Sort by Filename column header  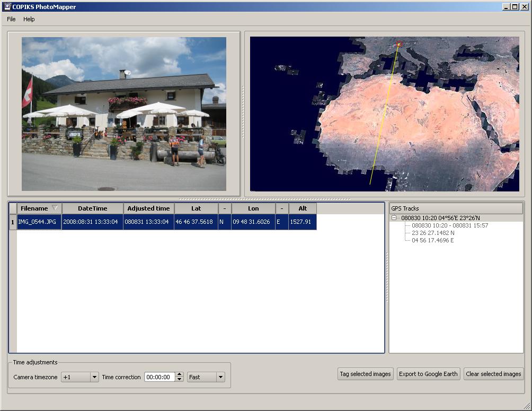pos(35,208)
